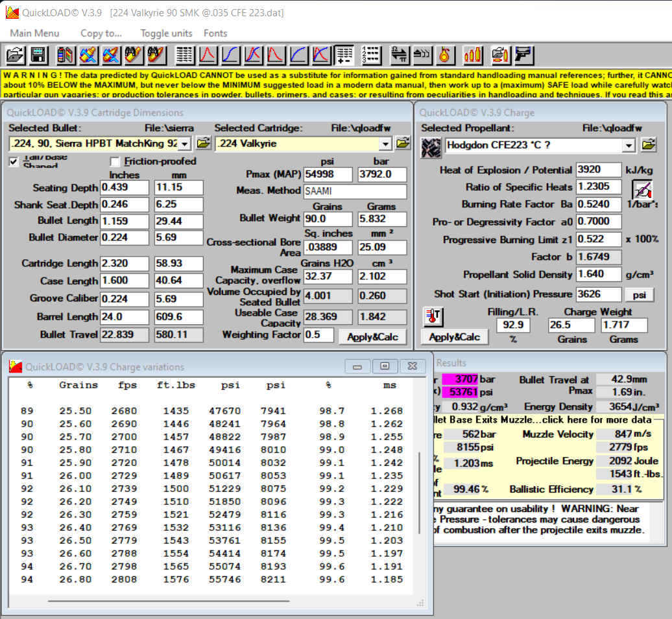Click the Seating Depth inches field
This screenshot has height=619, width=672.
pyautogui.click(x=125, y=187)
